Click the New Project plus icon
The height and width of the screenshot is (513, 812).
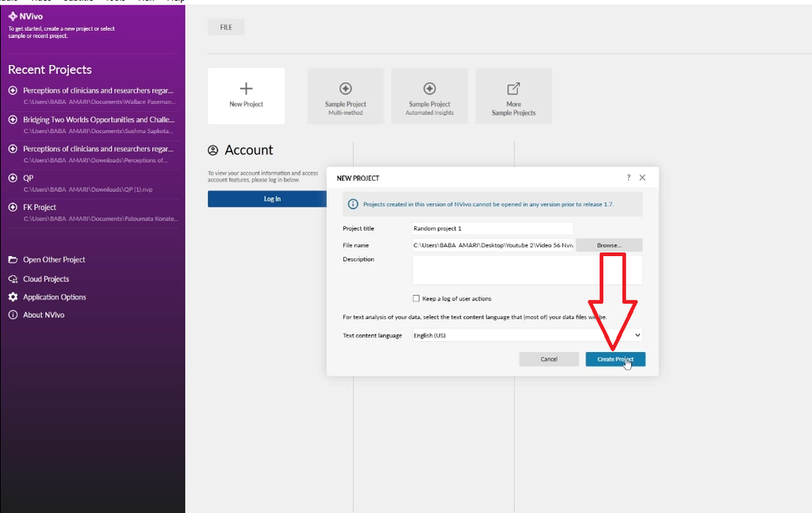(x=246, y=89)
